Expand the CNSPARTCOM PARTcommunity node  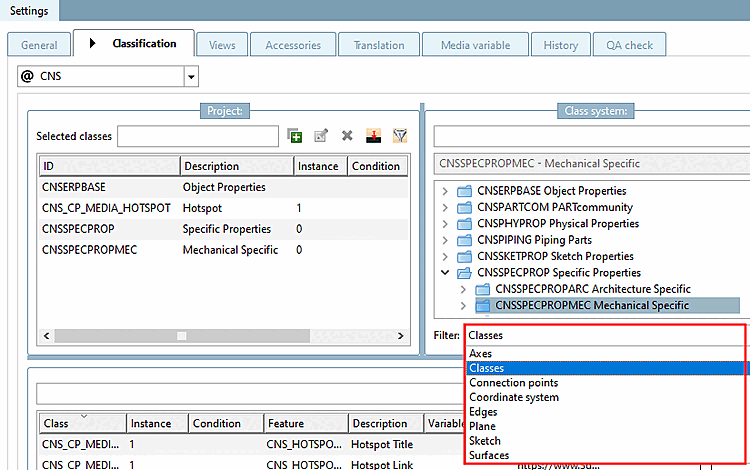pos(445,208)
